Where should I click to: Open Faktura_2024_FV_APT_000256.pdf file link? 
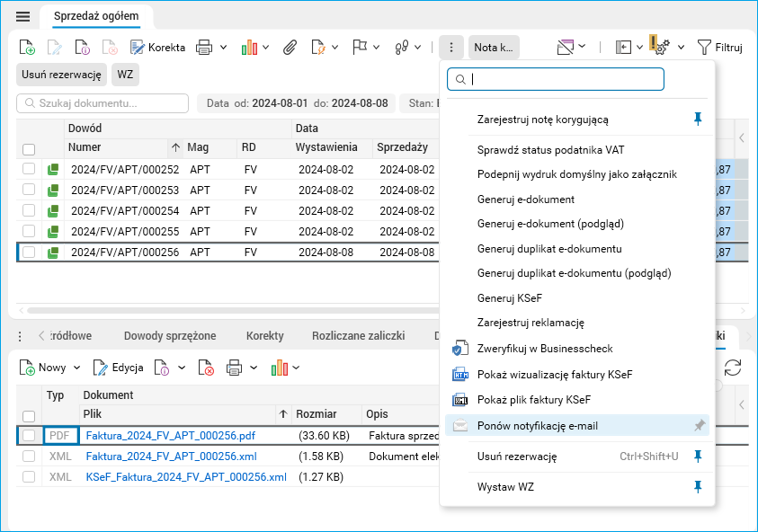(170, 436)
